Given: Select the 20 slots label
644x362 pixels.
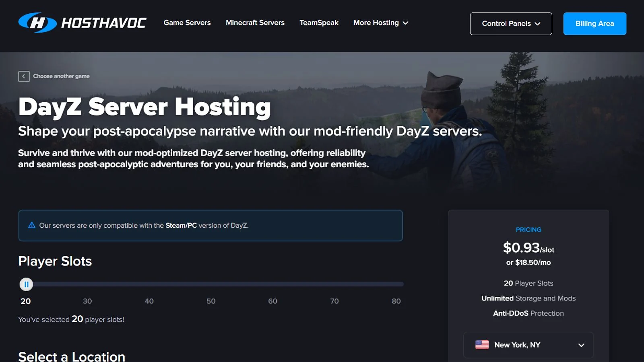Looking at the screenshot, I should [x=26, y=301].
